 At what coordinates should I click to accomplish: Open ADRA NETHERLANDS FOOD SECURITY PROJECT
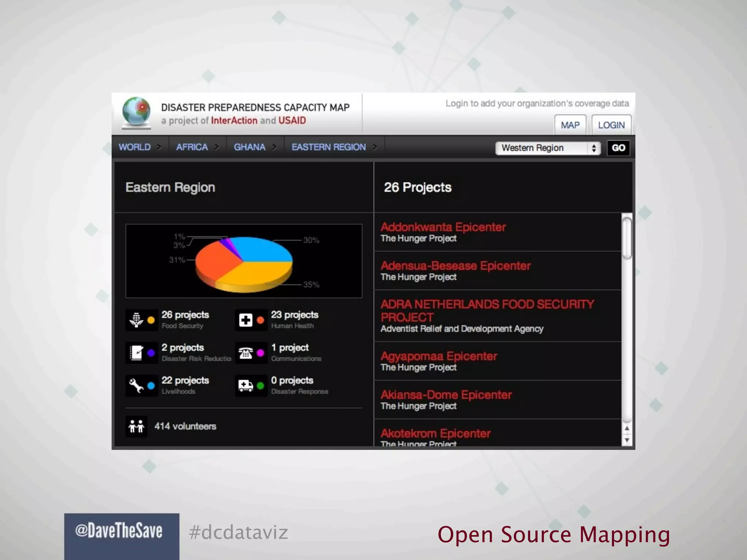pyautogui.click(x=487, y=311)
